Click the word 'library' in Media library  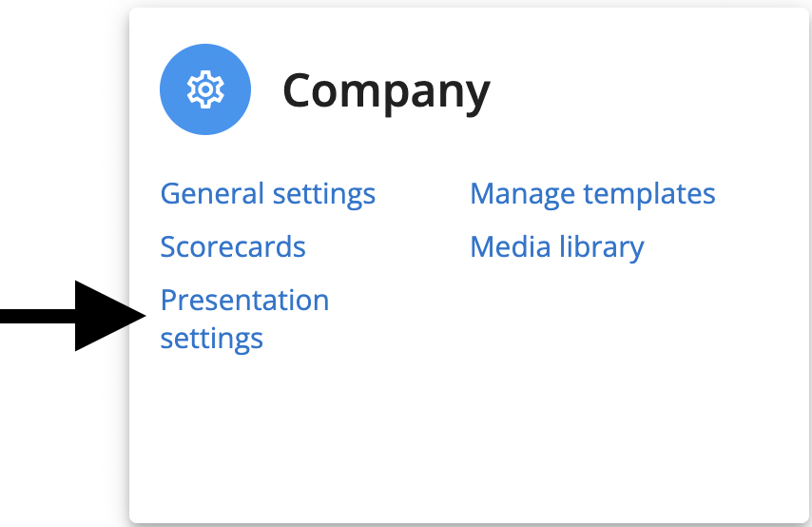[x=602, y=247]
